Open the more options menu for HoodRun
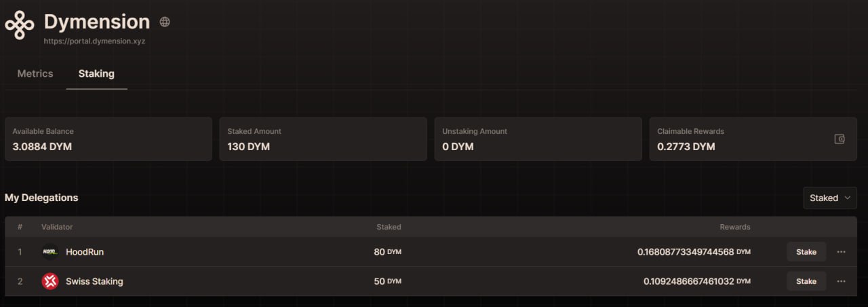 pyautogui.click(x=842, y=252)
